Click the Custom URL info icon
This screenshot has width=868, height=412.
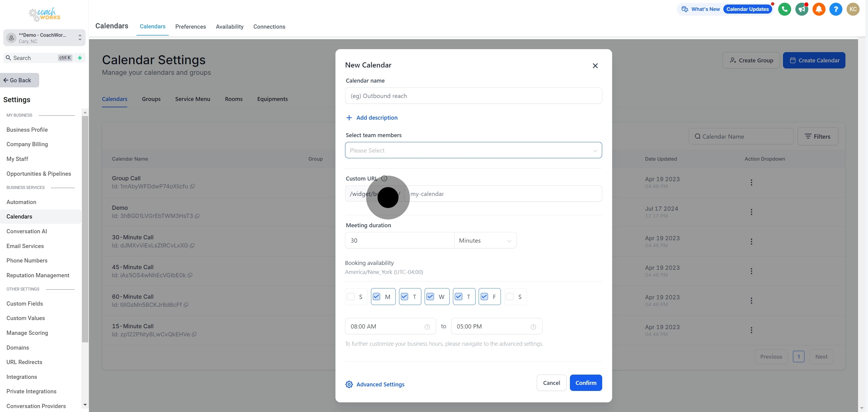[x=384, y=178]
